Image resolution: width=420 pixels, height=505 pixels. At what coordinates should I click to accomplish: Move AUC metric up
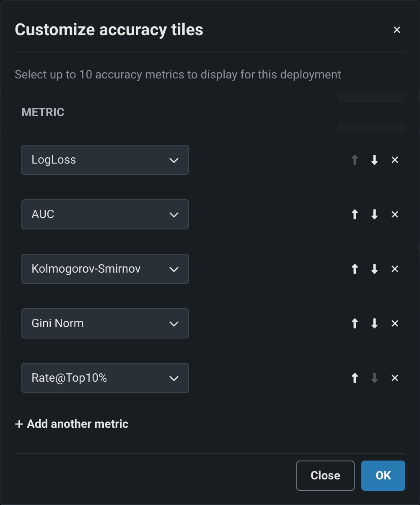click(x=355, y=214)
